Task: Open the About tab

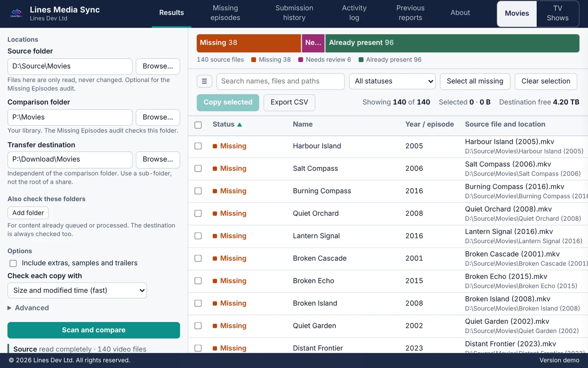Action: [460, 13]
